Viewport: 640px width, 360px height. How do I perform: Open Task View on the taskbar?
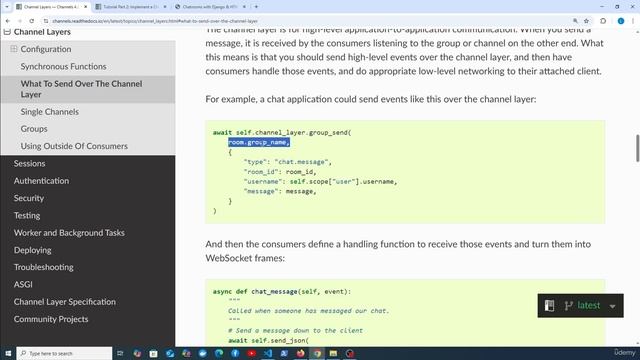coord(120,353)
